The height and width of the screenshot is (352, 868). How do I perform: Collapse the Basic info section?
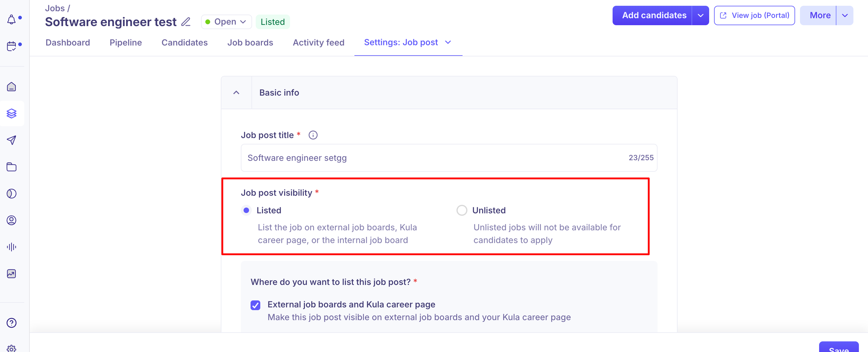[236, 93]
